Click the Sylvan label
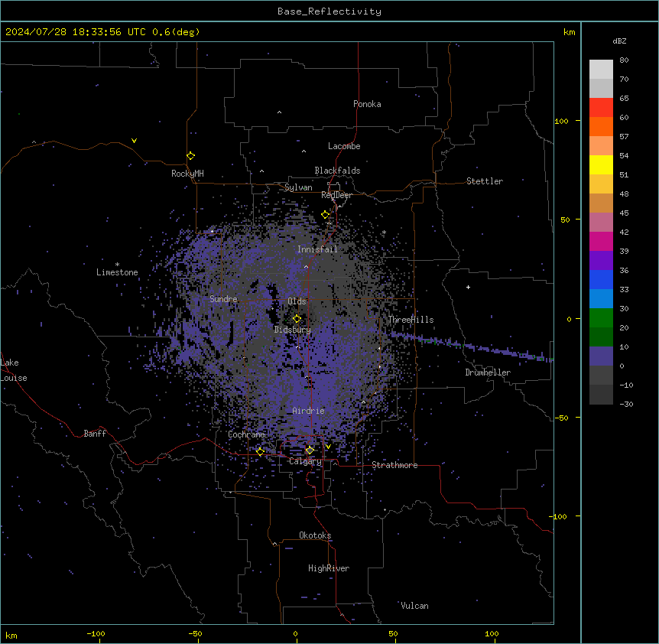The height and width of the screenshot is (644, 659). point(298,187)
